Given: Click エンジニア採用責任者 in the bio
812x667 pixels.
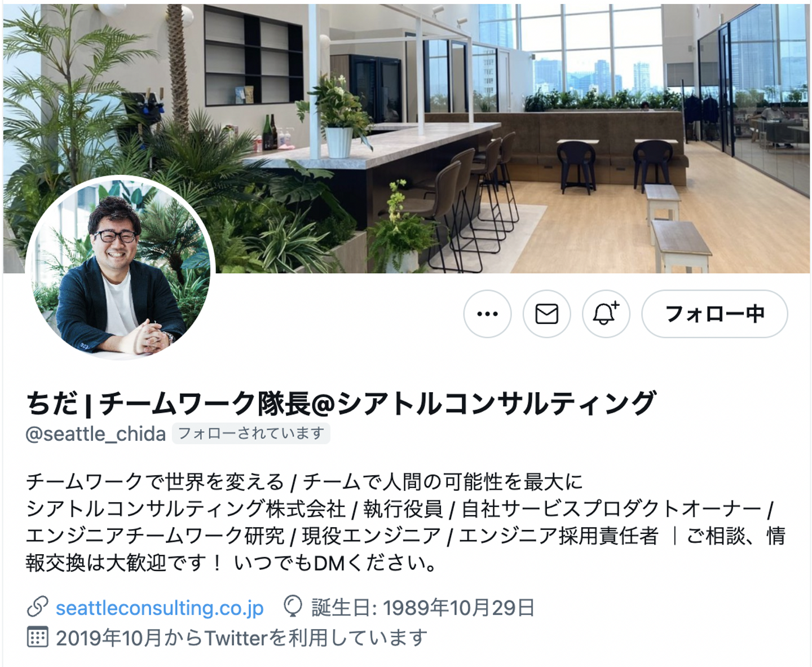Looking at the screenshot, I should tap(558, 536).
